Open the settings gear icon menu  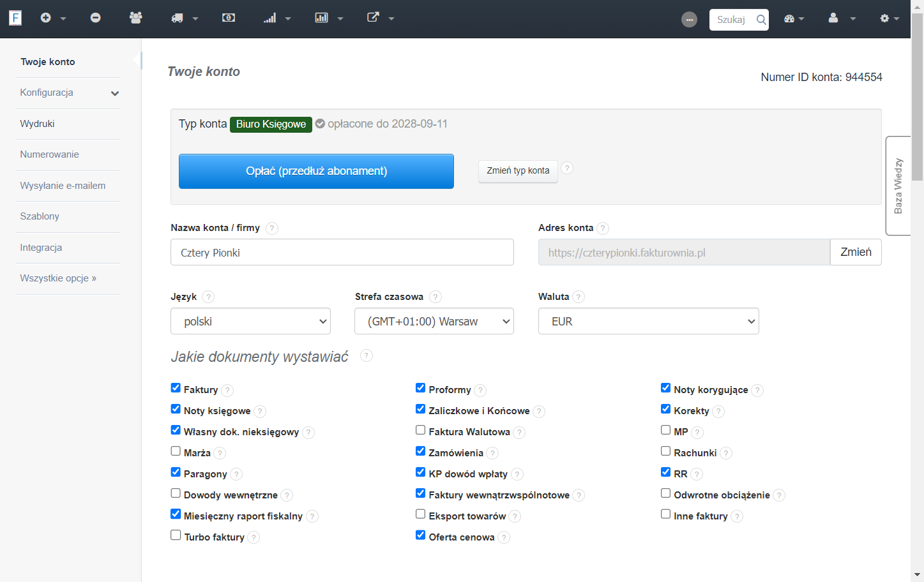(x=884, y=19)
